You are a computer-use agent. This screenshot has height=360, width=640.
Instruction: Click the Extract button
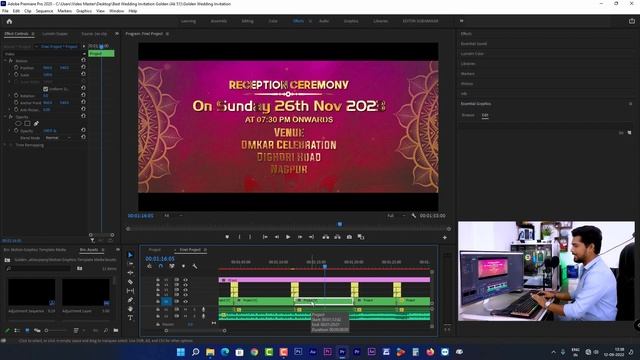pos(337,237)
